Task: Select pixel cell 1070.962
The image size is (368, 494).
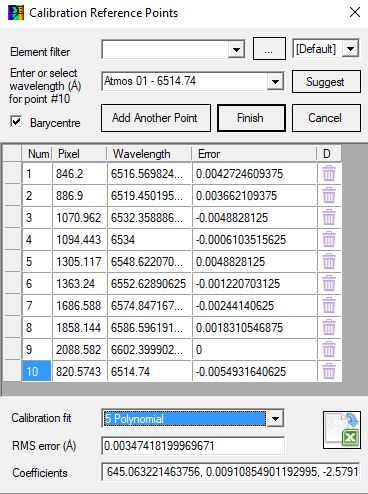Action: (79, 218)
